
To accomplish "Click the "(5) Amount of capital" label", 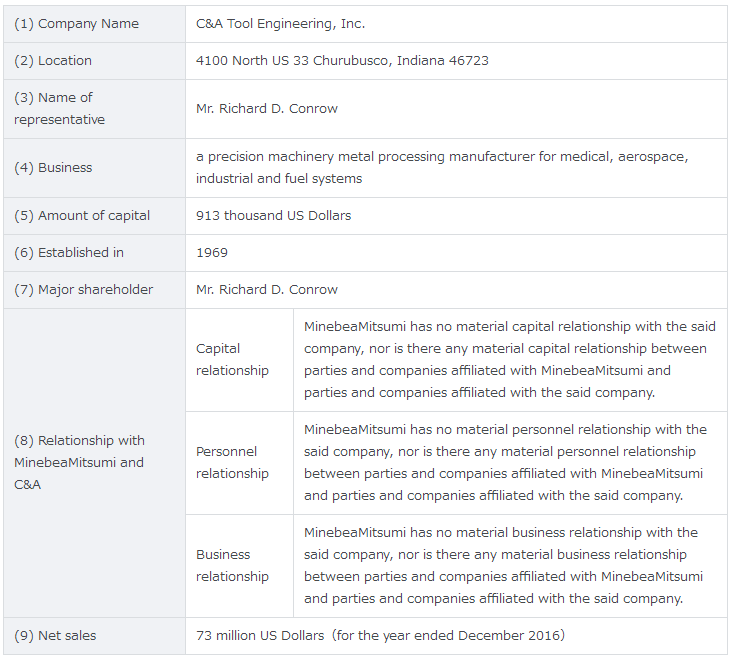I will (82, 216).
